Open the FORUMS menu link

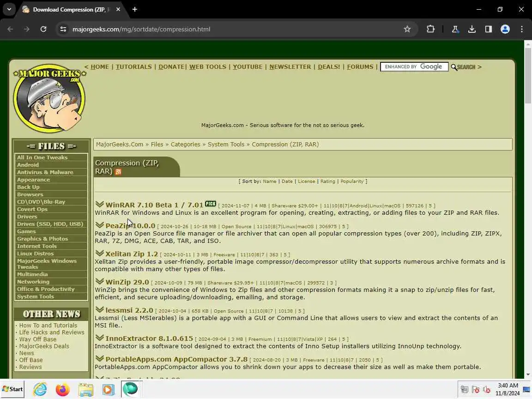[x=360, y=67]
